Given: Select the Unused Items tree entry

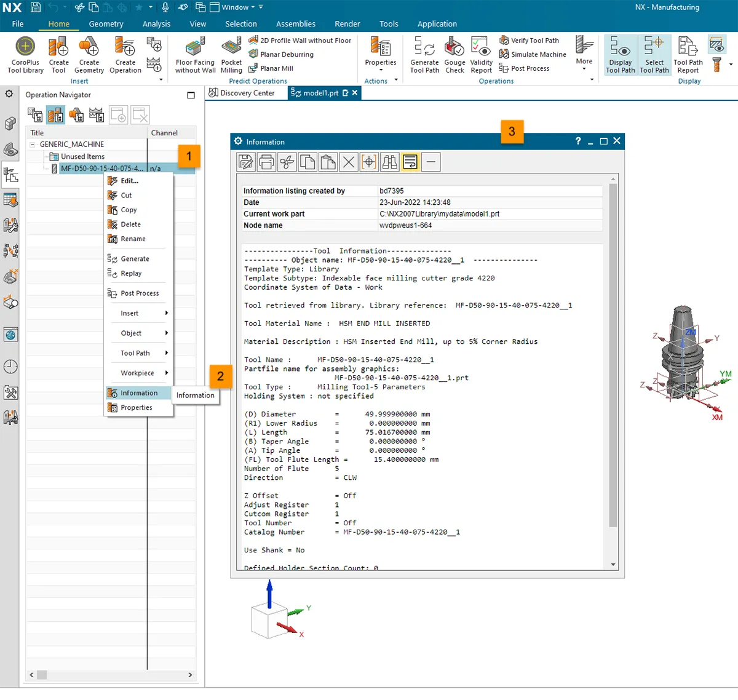Looking at the screenshot, I should [82, 157].
